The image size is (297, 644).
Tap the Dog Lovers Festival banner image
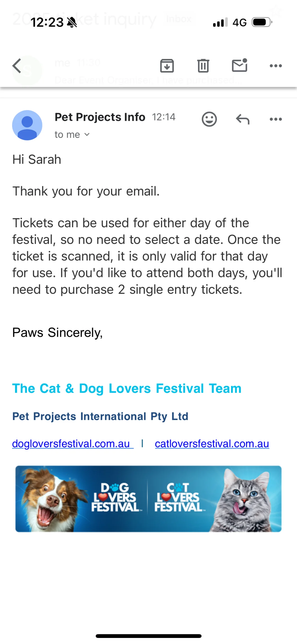148,499
